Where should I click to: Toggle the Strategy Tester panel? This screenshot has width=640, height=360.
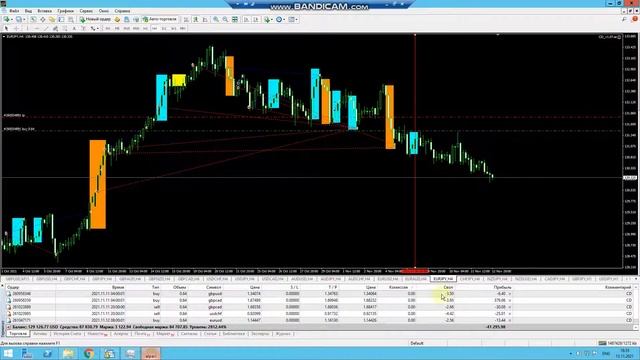tap(71, 19)
